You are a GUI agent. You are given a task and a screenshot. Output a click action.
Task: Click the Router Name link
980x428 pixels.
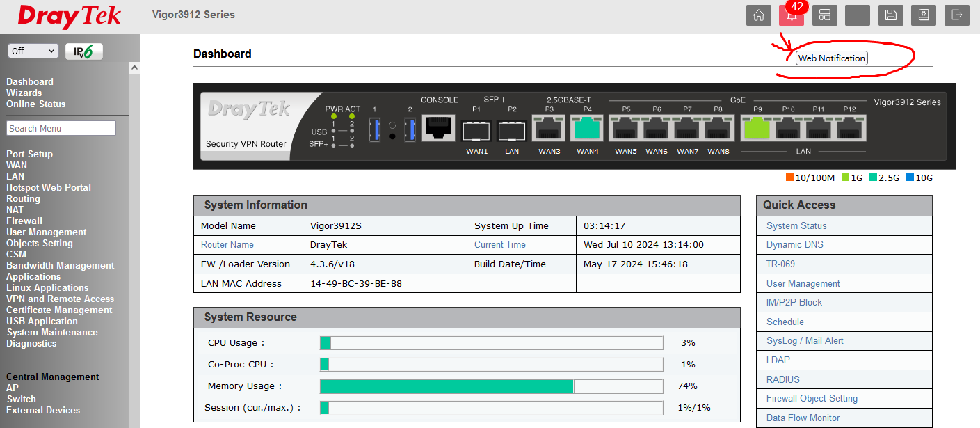[x=227, y=245]
